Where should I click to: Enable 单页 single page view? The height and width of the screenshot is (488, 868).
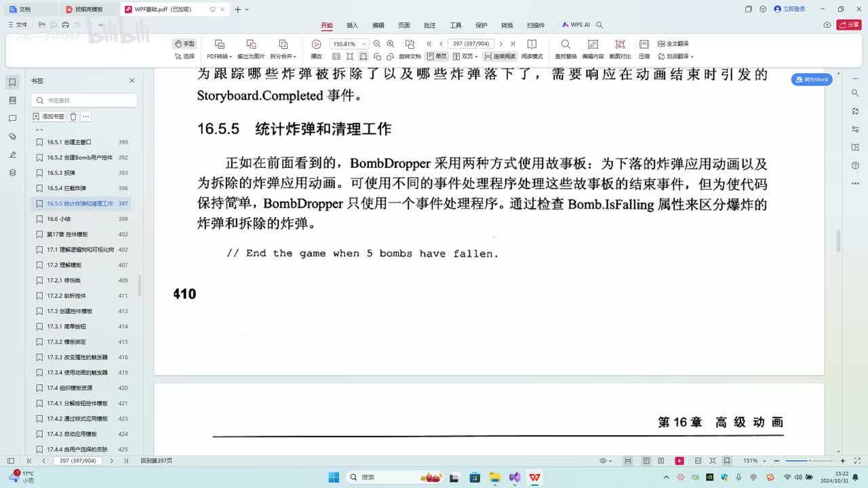tap(437, 56)
